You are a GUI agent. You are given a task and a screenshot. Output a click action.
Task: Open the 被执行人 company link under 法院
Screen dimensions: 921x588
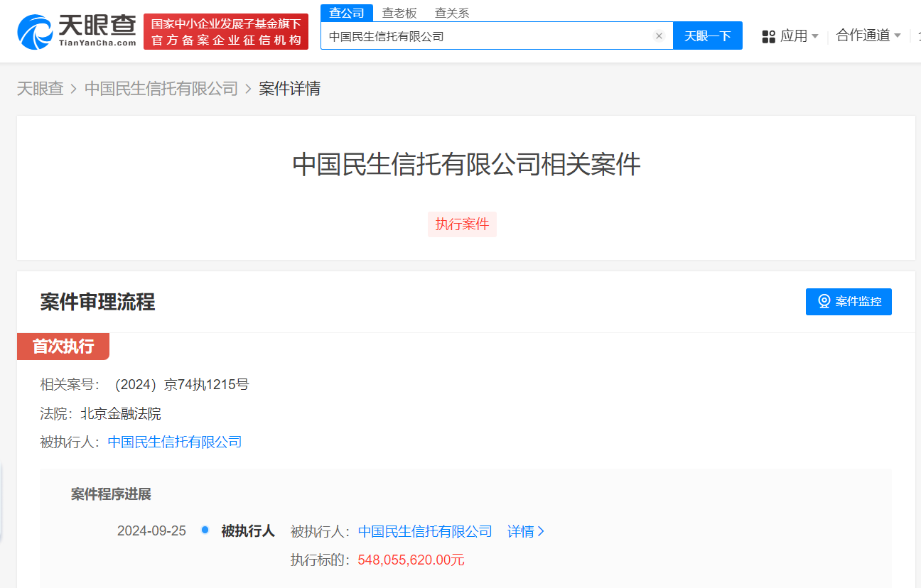[x=175, y=442]
